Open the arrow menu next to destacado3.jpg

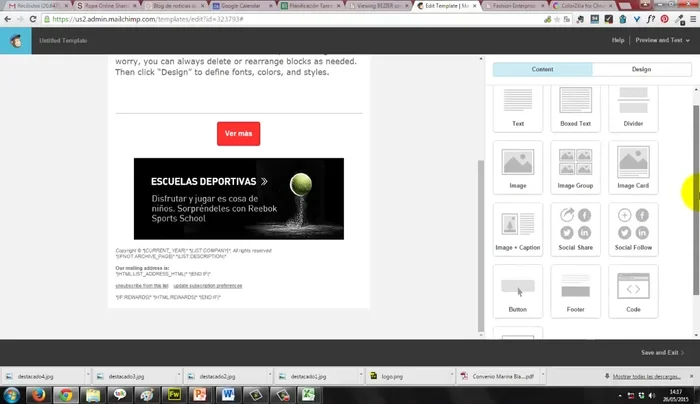[179, 376]
